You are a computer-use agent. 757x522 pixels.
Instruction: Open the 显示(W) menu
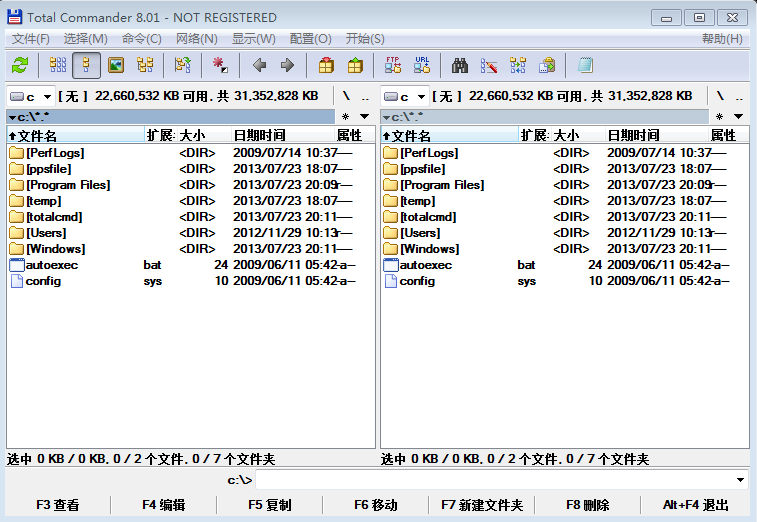pos(253,39)
